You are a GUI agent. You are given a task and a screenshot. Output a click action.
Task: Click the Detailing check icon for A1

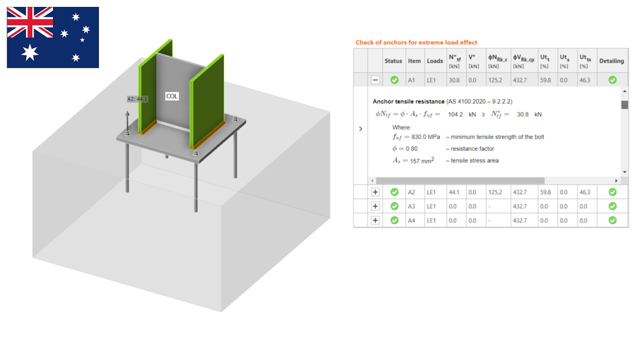click(x=612, y=79)
